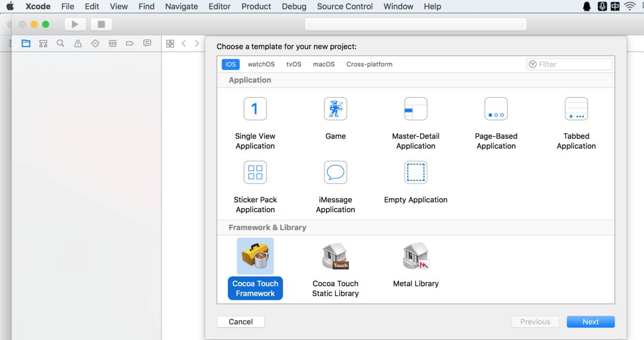Choose the Sticker Pack Application icon
644x340 pixels.
click(x=255, y=172)
